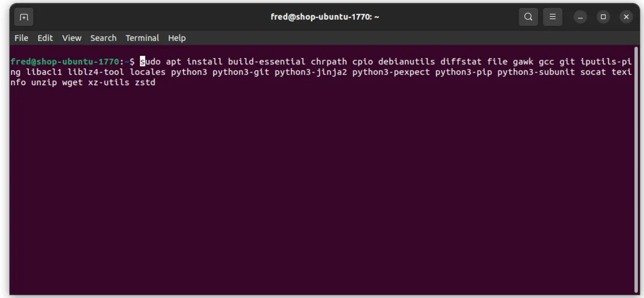Open the File menu
The height and width of the screenshot is (298, 644).
21,38
